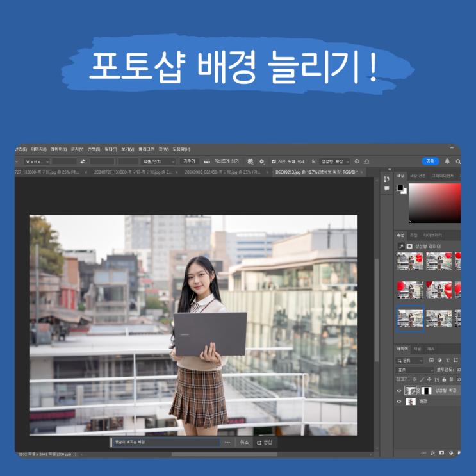Select the blue-outlined selected variation thumbnail
The image size is (476, 476).
(x=410, y=318)
